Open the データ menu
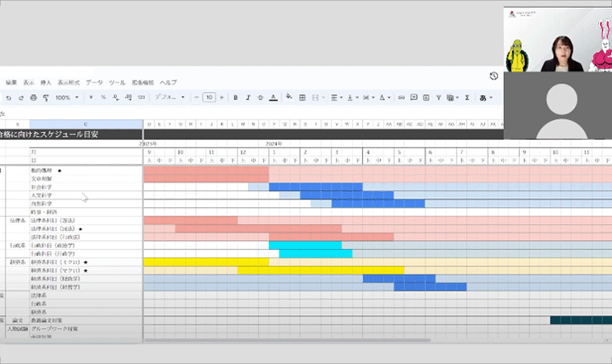This screenshot has width=612, height=364. click(94, 82)
